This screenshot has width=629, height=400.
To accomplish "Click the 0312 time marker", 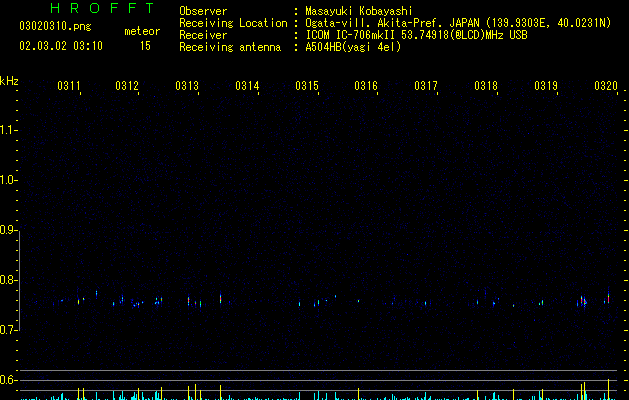I will [x=127, y=86].
